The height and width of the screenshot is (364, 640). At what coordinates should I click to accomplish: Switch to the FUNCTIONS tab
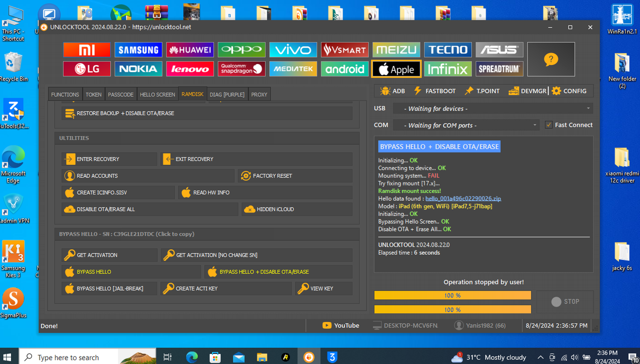tap(65, 94)
